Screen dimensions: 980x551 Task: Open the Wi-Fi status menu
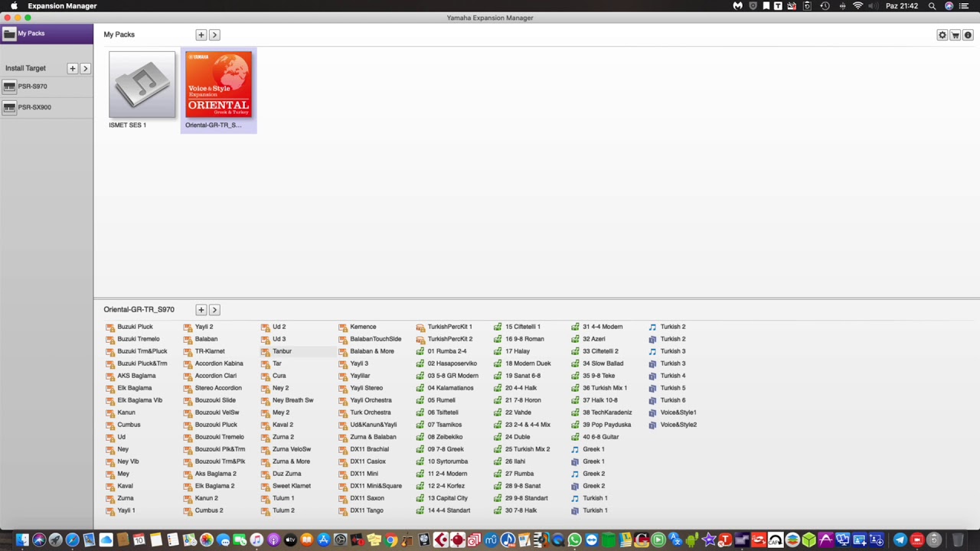click(857, 6)
